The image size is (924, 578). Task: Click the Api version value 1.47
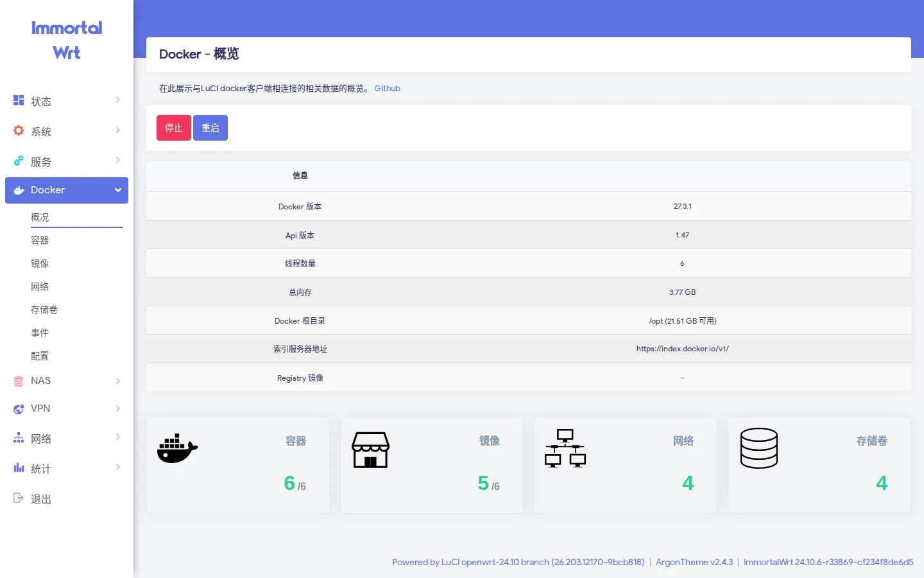[683, 235]
